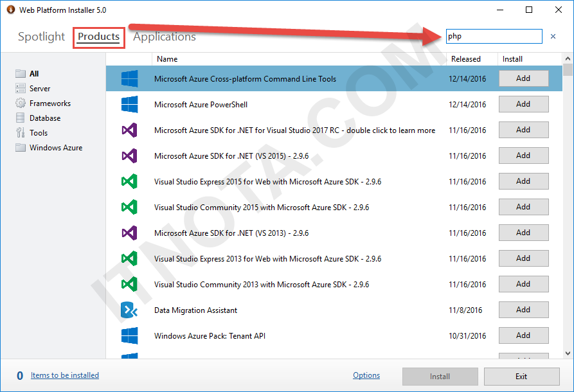Clear the php search using the x

point(552,36)
